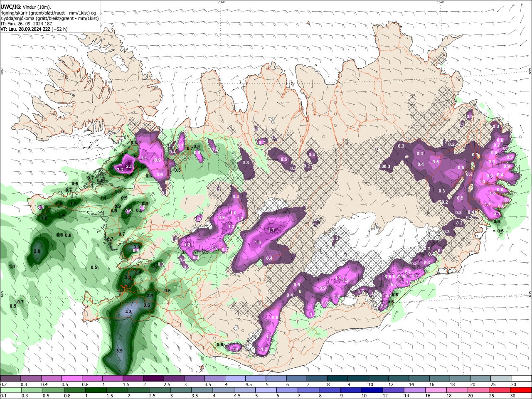Select the bright pink 0.5 swatch in the top scale
This screenshot has width=532, height=399.
point(71,379)
